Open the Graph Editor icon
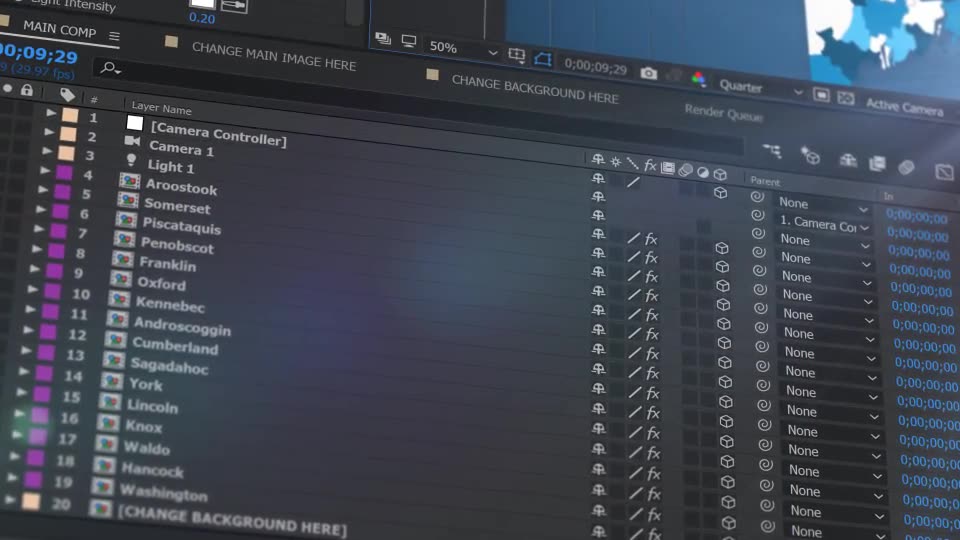The image size is (960, 540). pyautogui.click(x=944, y=171)
